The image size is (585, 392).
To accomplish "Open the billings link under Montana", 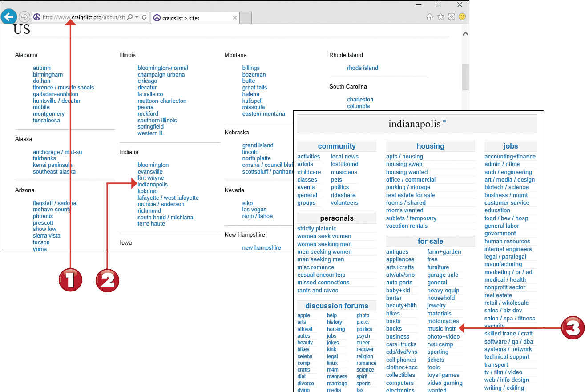I will [251, 68].
